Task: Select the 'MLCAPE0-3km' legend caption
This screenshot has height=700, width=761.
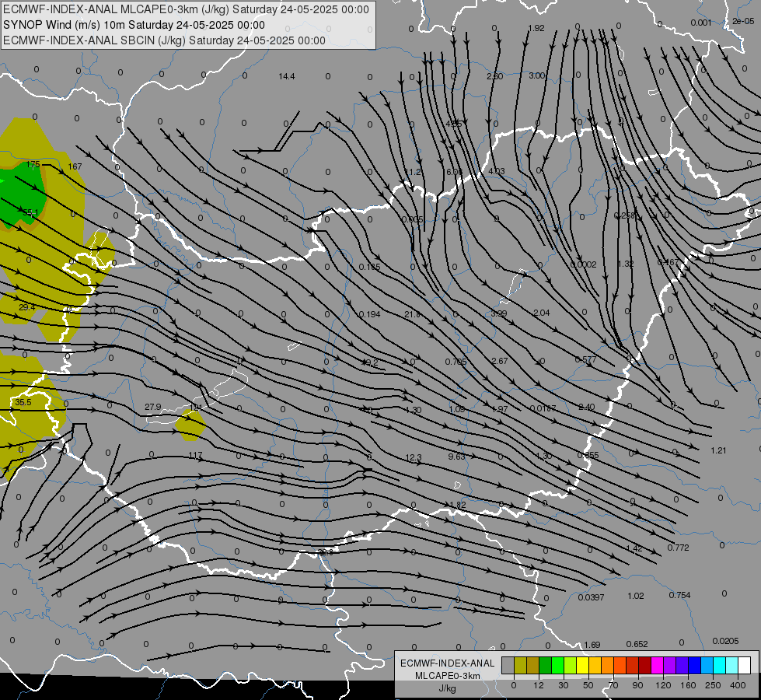Action: [448, 676]
